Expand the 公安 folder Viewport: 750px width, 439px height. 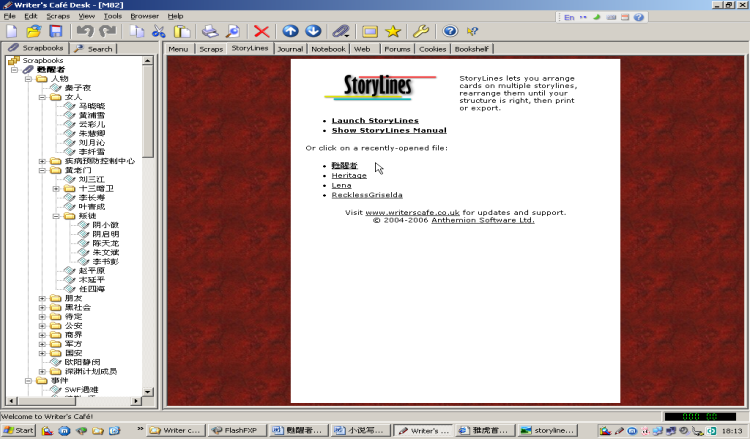point(42,326)
